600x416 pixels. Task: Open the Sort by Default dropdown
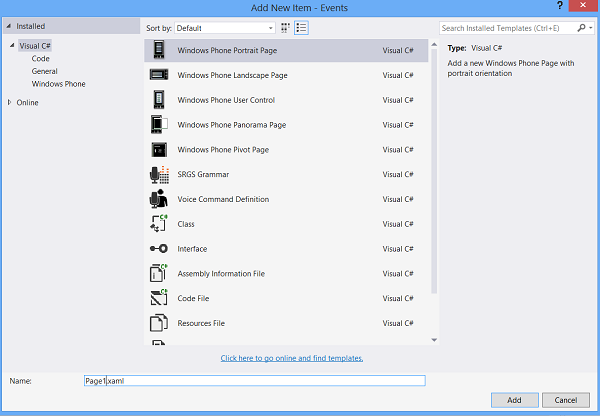click(225, 28)
